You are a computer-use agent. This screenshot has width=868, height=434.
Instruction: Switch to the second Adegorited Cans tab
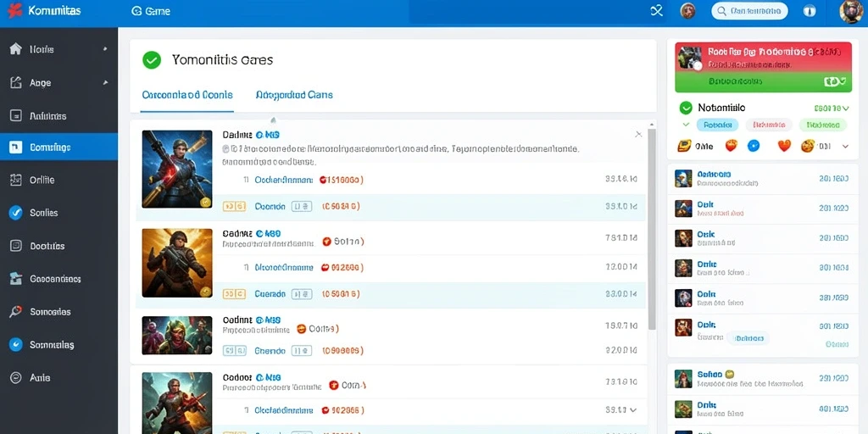click(294, 95)
